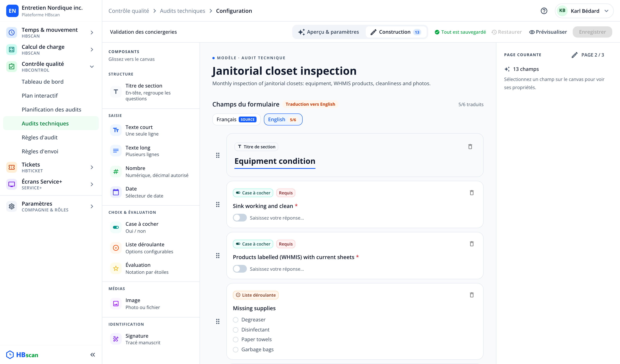
Task: Open the help question mark icon
Action: [544, 11]
